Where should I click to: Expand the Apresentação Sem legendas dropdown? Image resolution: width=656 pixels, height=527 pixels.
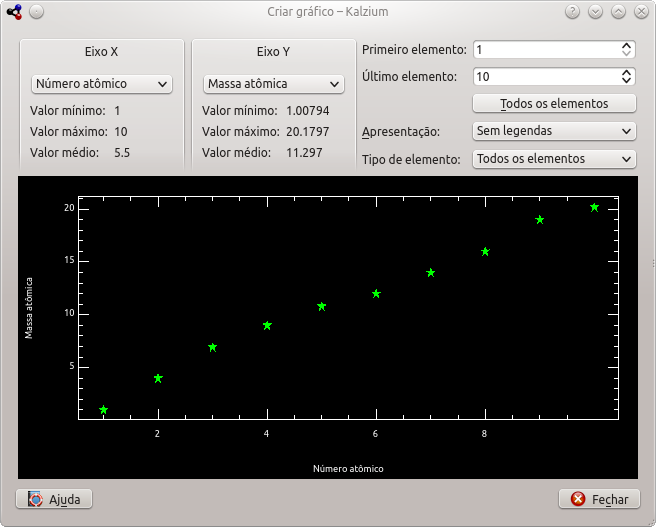pyautogui.click(x=553, y=131)
